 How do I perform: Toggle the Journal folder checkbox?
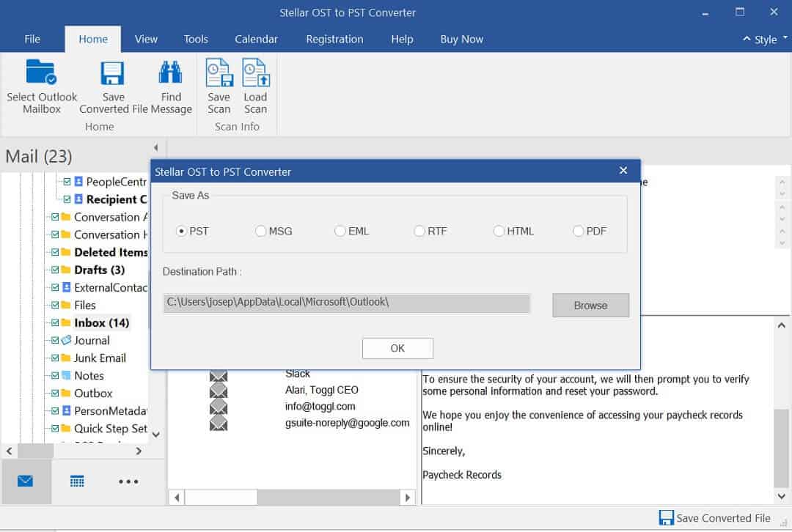pos(55,340)
